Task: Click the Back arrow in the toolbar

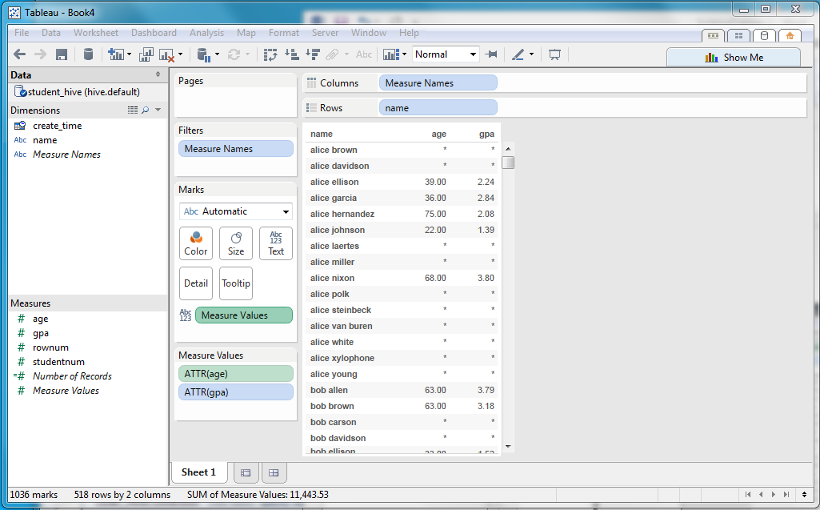Action: [x=19, y=55]
